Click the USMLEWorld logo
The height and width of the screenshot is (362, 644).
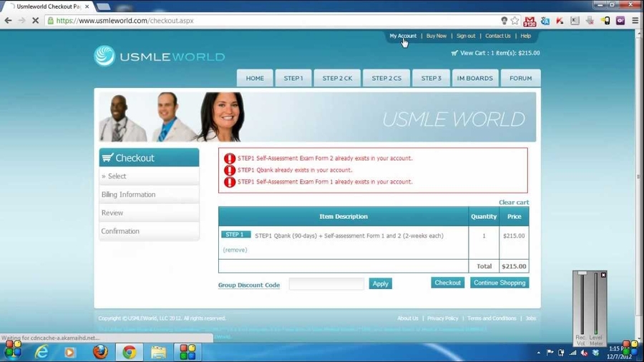[x=160, y=57]
